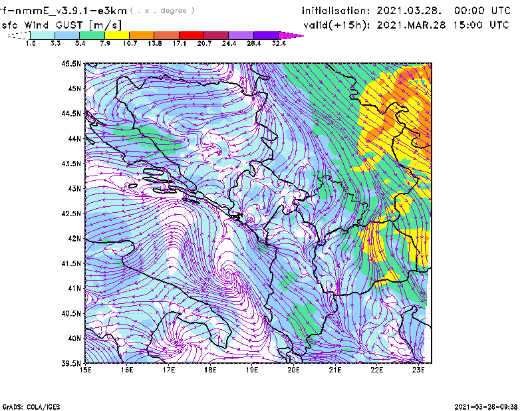The height and width of the screenshot is (411, 532).
Task: Click the legend value 20.7
Action: 204,43
